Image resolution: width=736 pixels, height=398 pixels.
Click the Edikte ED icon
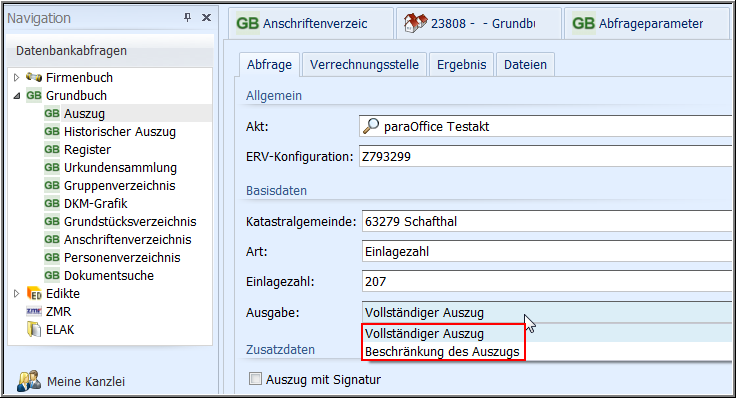(x=34, y=294)
